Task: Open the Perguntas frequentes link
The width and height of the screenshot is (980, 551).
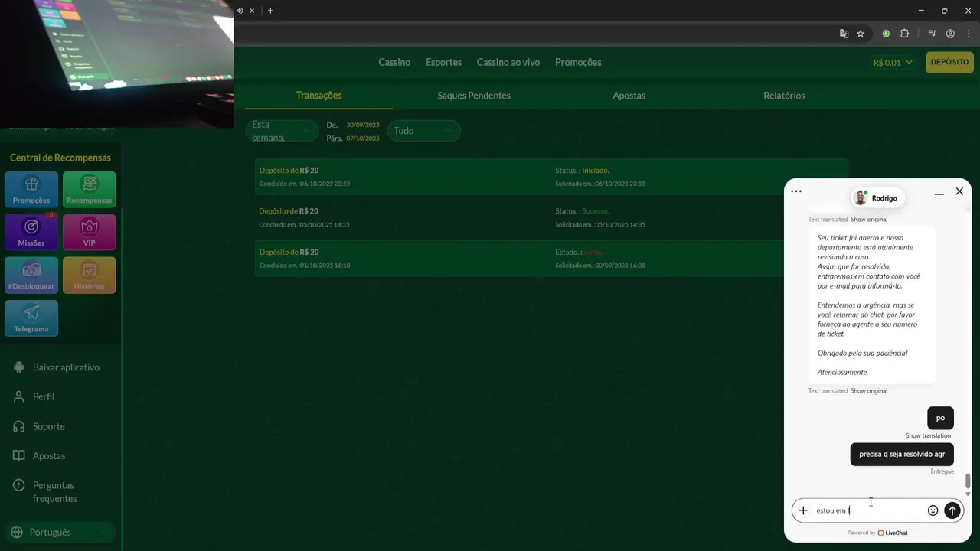Action: pyautogui.click(x=55, y=491)
